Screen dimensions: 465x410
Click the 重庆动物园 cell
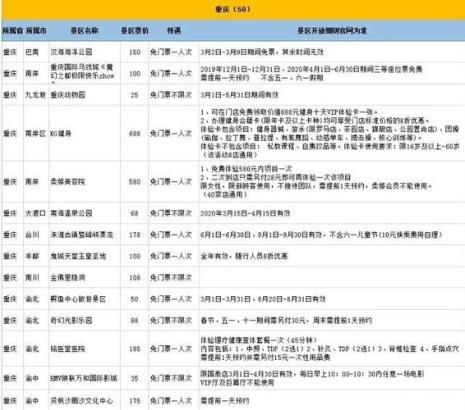click(84, 95)
